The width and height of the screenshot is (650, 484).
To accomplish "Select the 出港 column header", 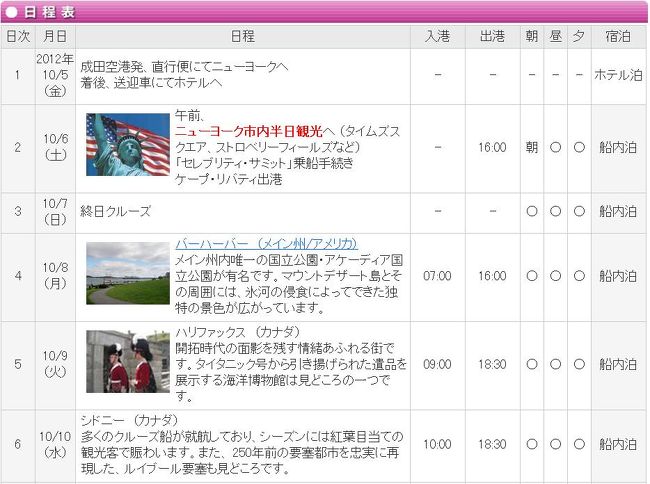I will [492, 36].
